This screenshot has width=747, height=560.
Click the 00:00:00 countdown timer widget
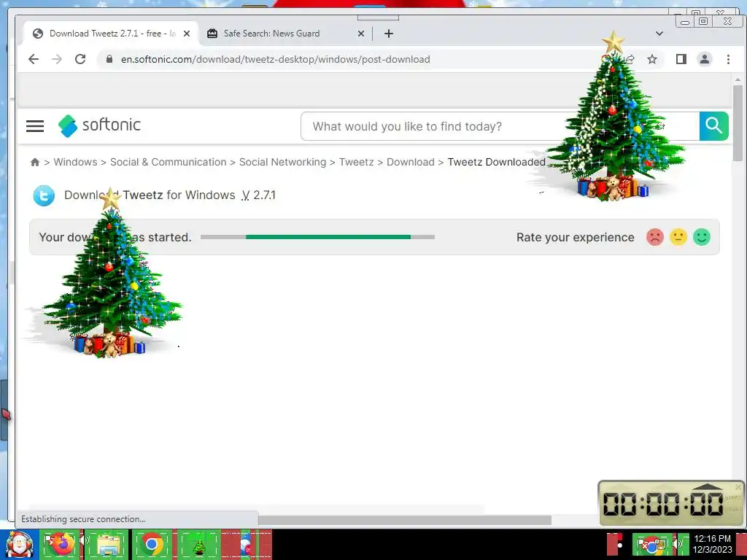[x=671, y=503]
